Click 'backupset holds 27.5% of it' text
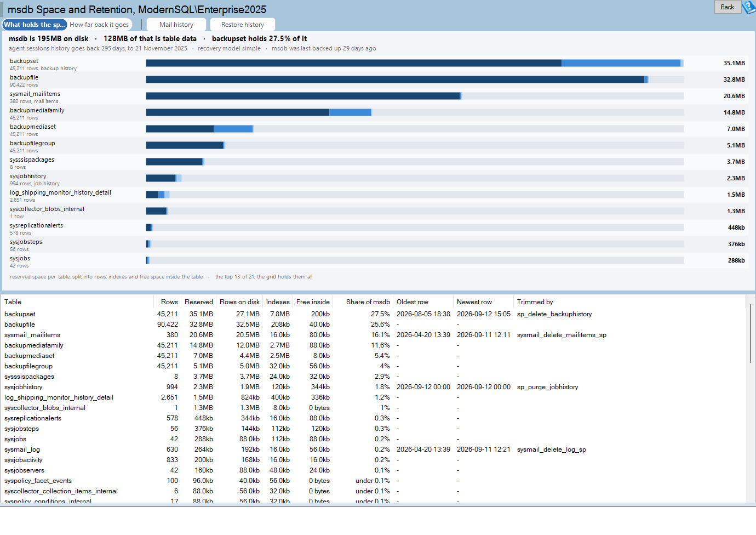Screen dimensions: 756x535 259,38
